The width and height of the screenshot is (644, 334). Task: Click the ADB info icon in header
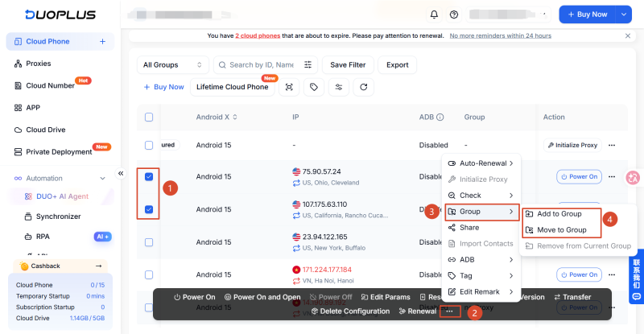440,117
